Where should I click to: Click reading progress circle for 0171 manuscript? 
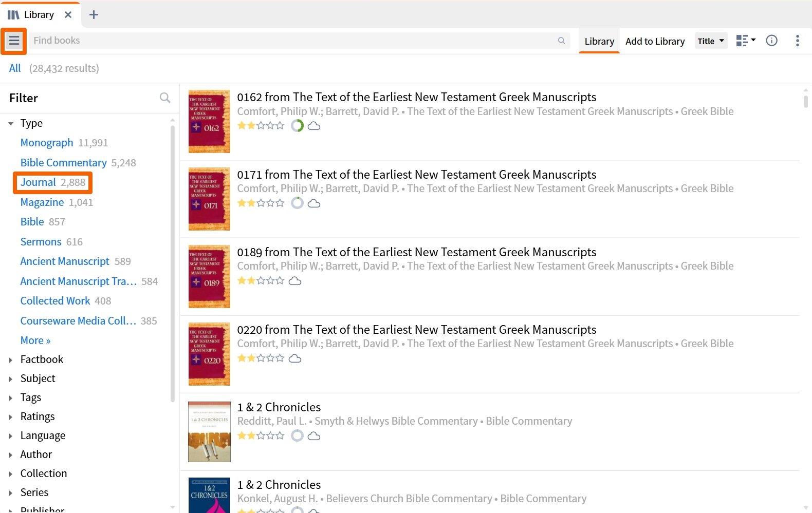click(x=297, y=203)
